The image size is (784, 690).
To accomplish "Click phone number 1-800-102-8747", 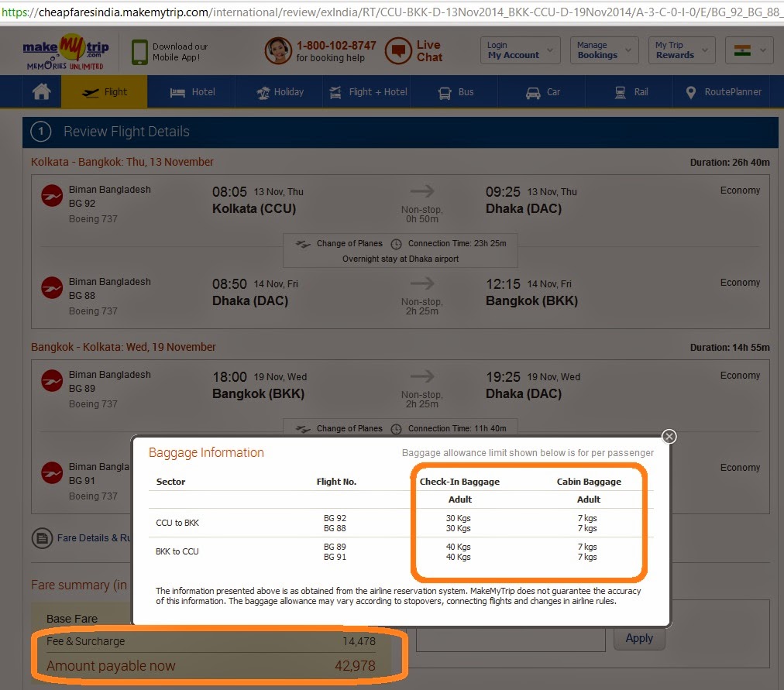I will (x=336, y=46).
